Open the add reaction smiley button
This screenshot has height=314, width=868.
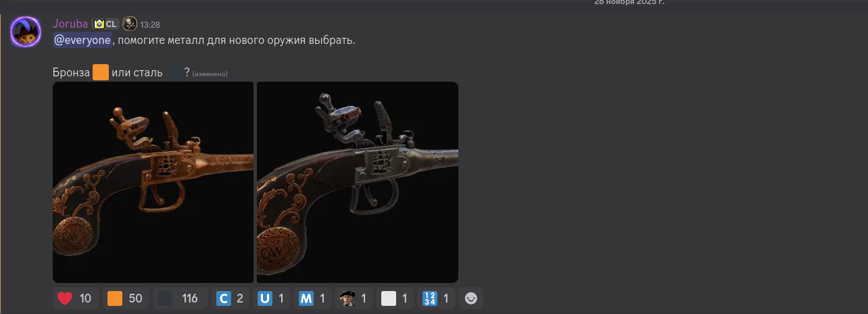(x=471, y=298)
